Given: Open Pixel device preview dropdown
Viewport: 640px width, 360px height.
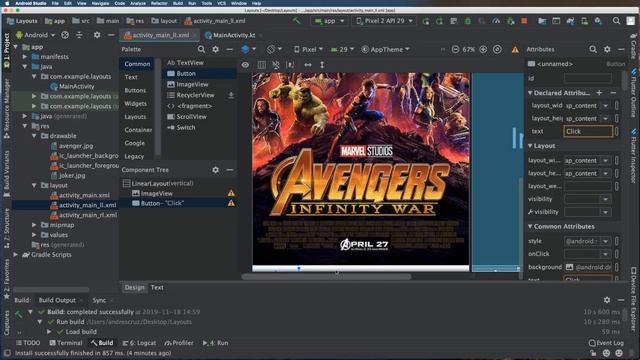Looking at the screenshot, I should pos(309,49).
